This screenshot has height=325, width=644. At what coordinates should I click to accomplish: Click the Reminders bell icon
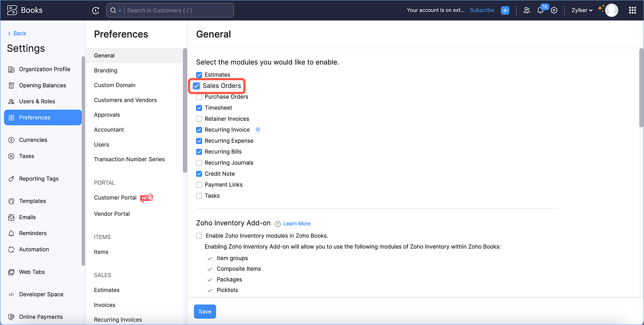11,233
